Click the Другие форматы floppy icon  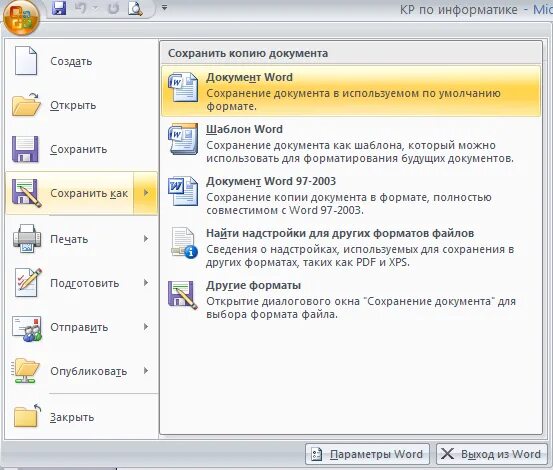point(183,295)
